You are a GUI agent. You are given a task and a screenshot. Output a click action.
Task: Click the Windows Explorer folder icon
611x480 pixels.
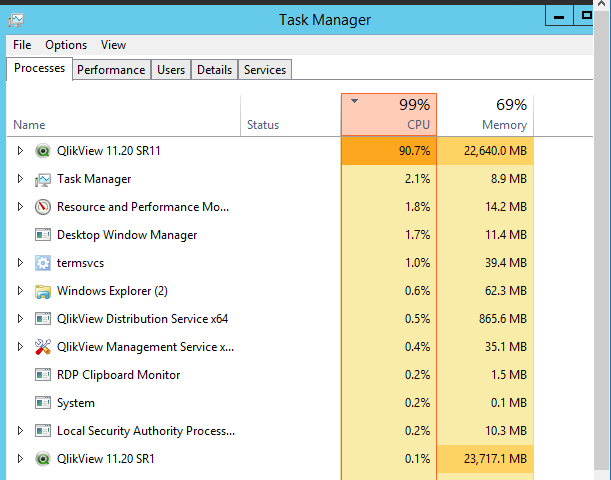[x=43, y=291]
